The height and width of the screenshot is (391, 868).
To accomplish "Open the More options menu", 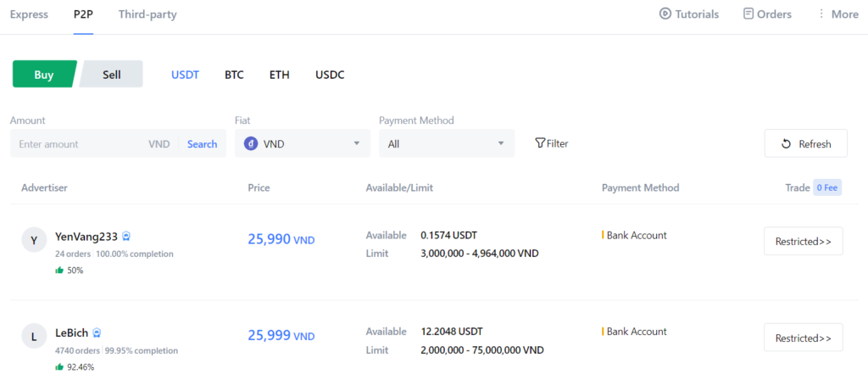I will click(837, 14).
